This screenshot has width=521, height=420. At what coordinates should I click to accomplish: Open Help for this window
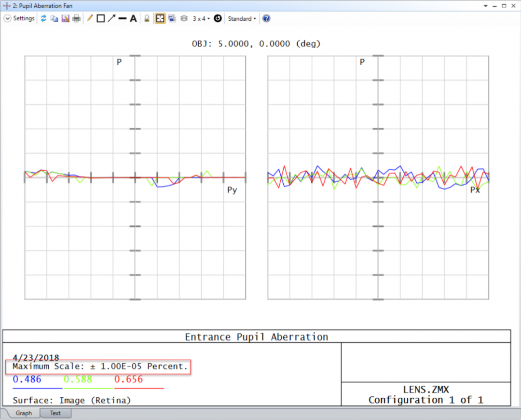pyautogui.click(x=266, y=18)
